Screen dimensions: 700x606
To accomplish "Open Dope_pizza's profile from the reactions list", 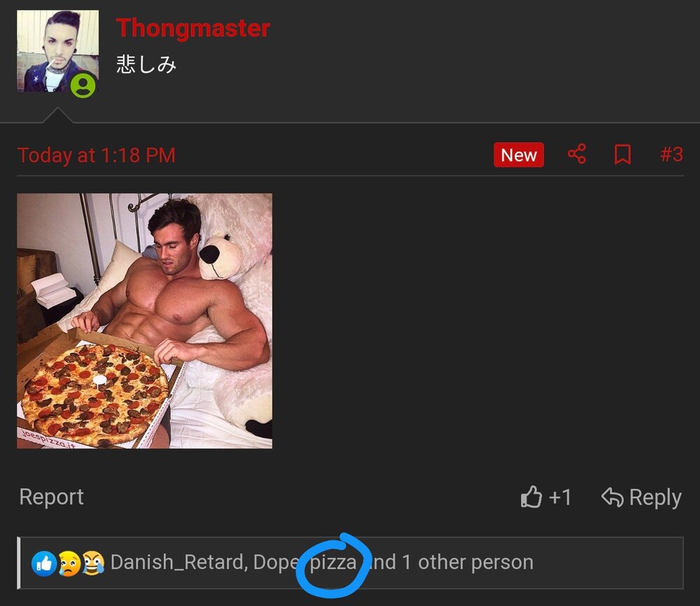I will (308, 561).
